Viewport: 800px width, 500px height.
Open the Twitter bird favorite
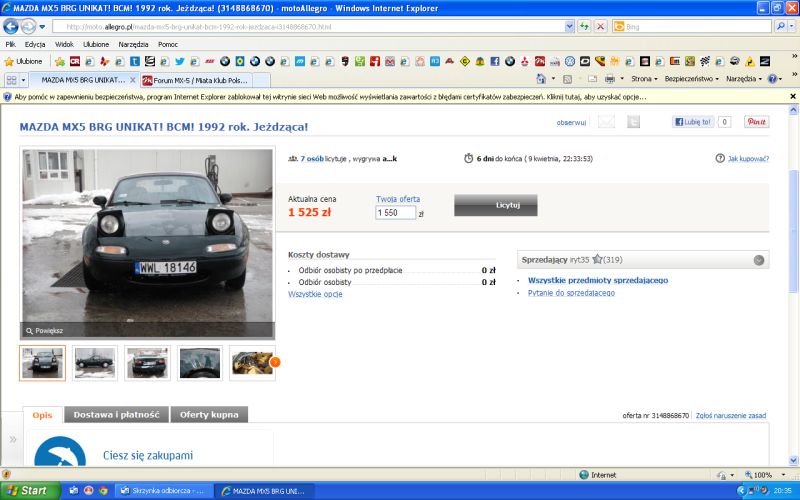pyautogui.click(x=180, y=61)
